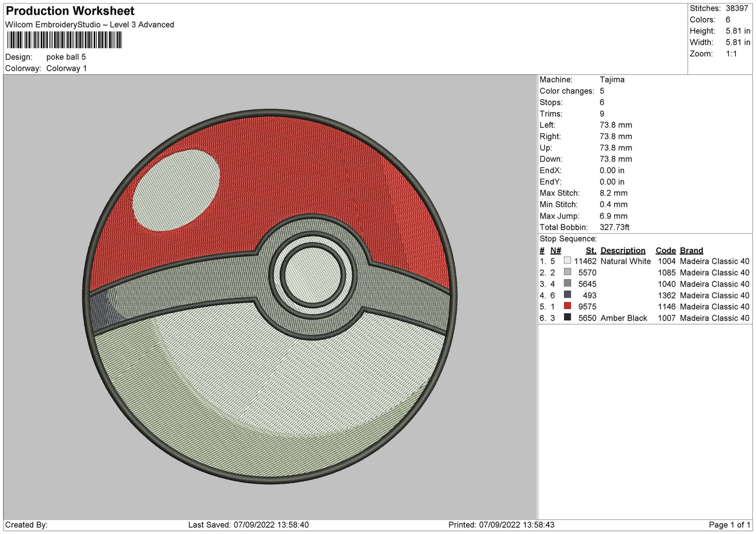Click the machine value 'Tajima'
756x534 pixels.
612,79
